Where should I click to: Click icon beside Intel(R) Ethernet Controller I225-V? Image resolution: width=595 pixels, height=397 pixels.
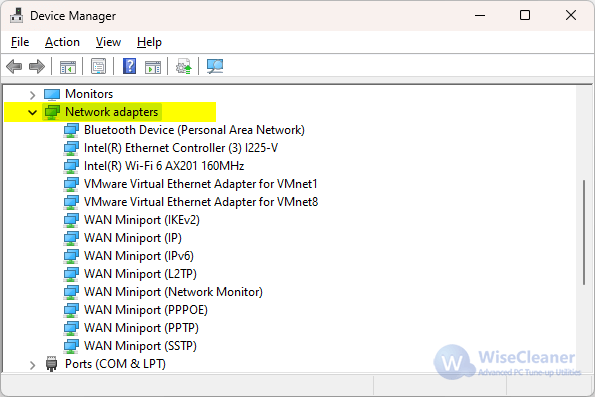tap(71, 148)
